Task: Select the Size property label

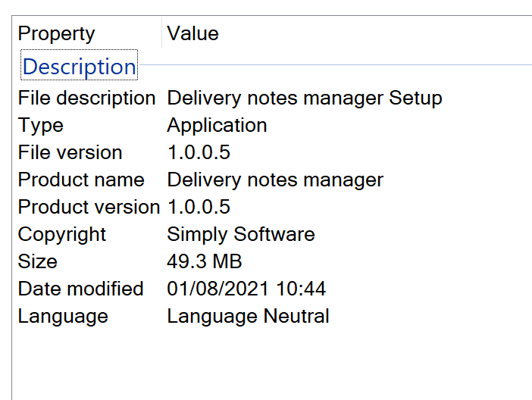Action: pyautogui.click(x=38, y=262)
